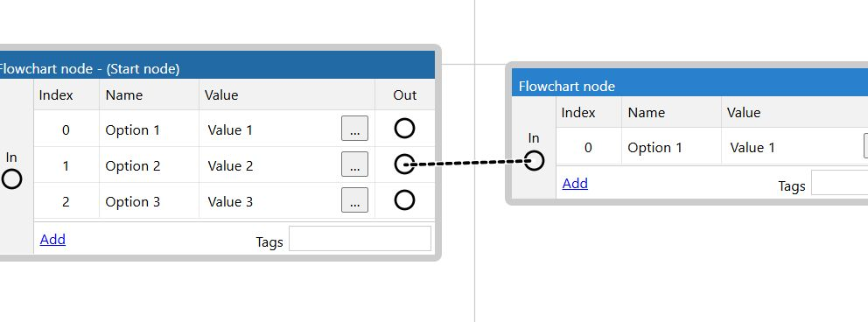This screenshot has height=322, width=868.
Task: Click the In connector of Start node
Action: coord(11,179)
